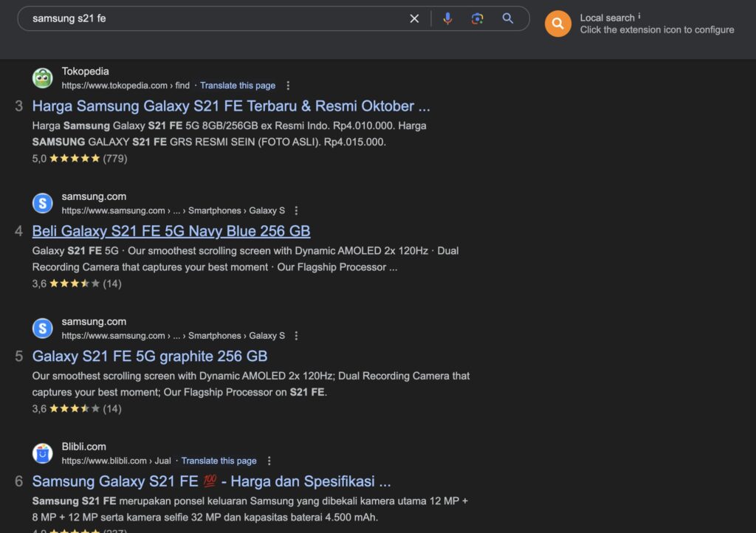
Task: Click the 5,0 star rating (779)
Action: pyautogui.click(x=80, y=159)
